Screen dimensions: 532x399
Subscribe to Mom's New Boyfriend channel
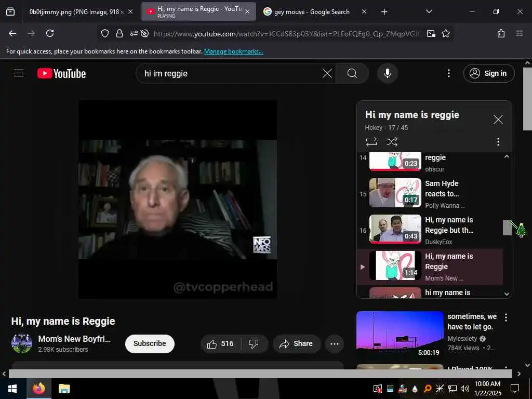pyautogui.click(x=150, y=344)
